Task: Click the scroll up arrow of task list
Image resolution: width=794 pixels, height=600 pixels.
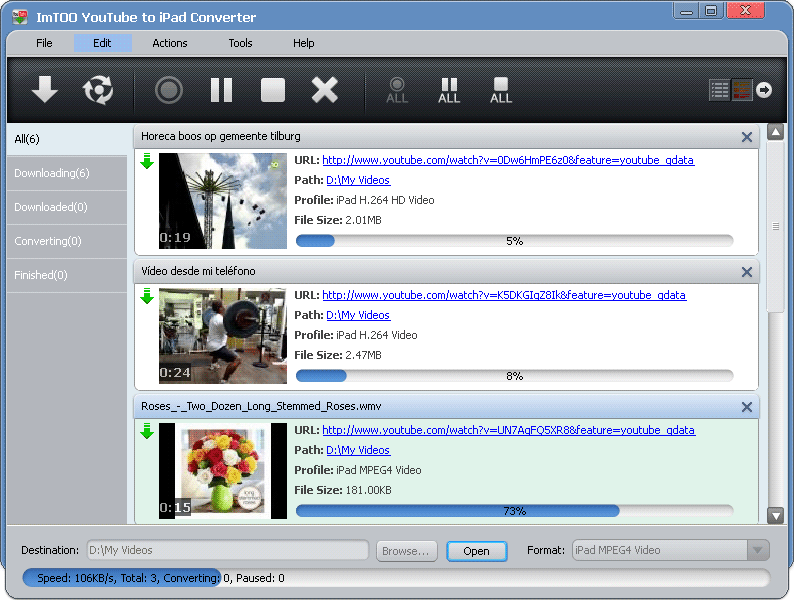Action: [x=775, y=133]
